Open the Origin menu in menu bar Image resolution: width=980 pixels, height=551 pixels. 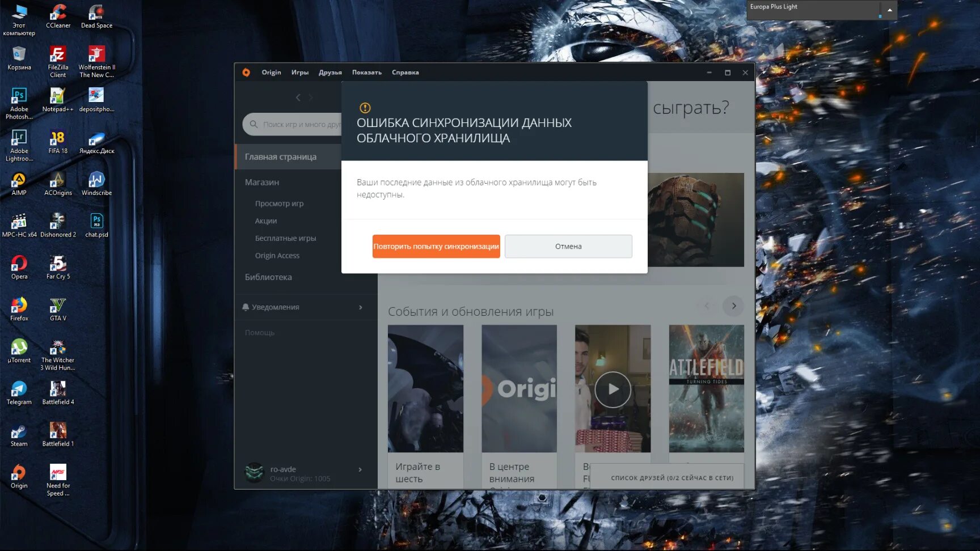(271, 73)
